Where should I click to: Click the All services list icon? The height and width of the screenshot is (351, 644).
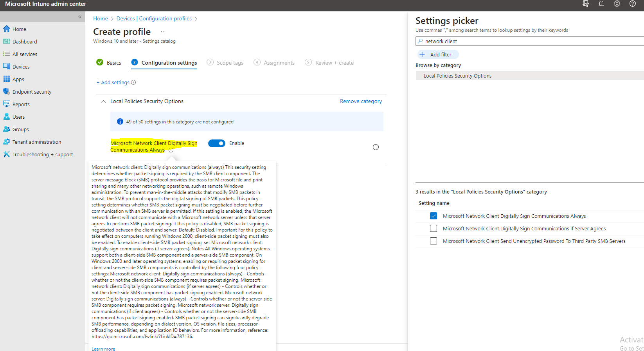click(7, 54)
